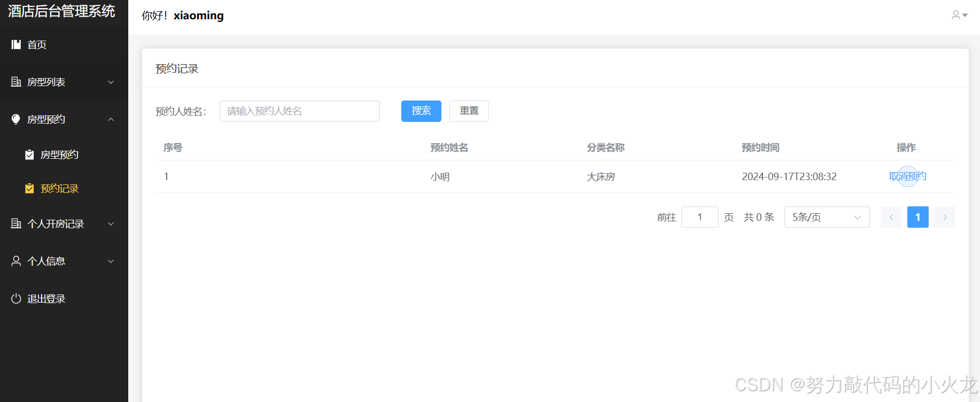The height and width of the screenshot is (402, 980).
Task: Click 取消预约 link for 小明
Action: point(907,176)
